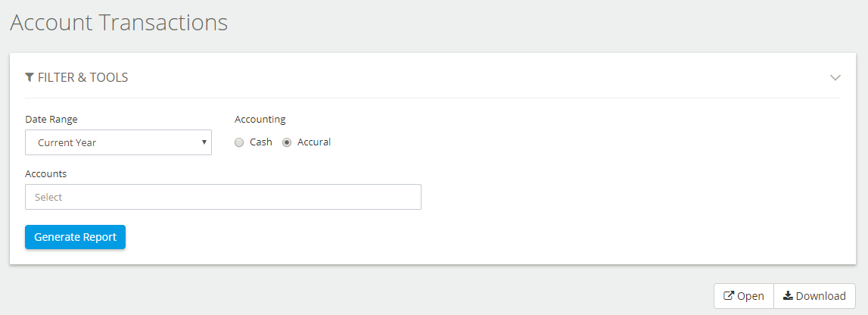Click the download tray icon
868x315 pixels.
[788, 296]
